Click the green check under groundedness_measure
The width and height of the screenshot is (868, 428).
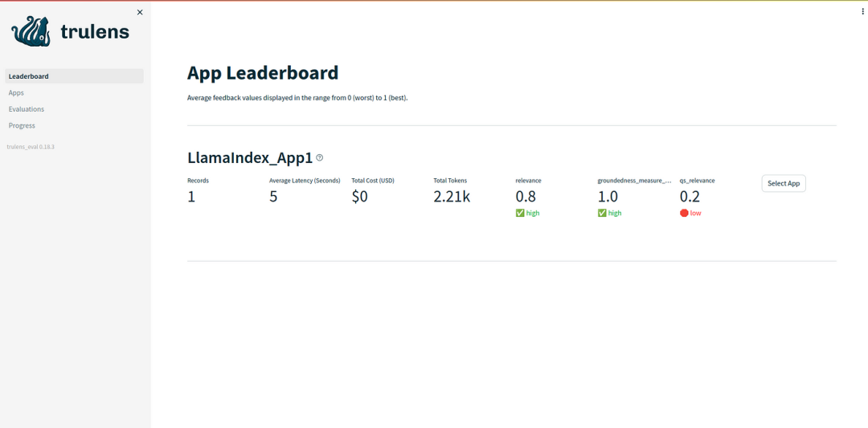[602, 213]
